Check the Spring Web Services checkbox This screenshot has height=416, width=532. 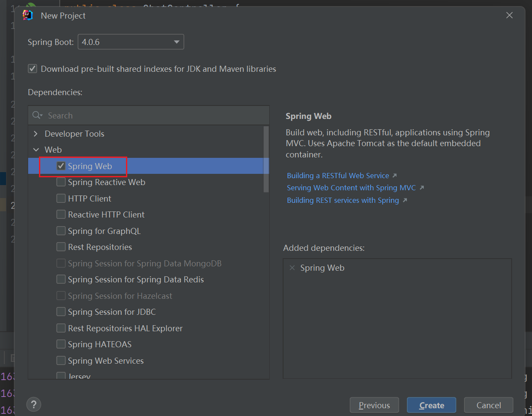coord(61,361)
